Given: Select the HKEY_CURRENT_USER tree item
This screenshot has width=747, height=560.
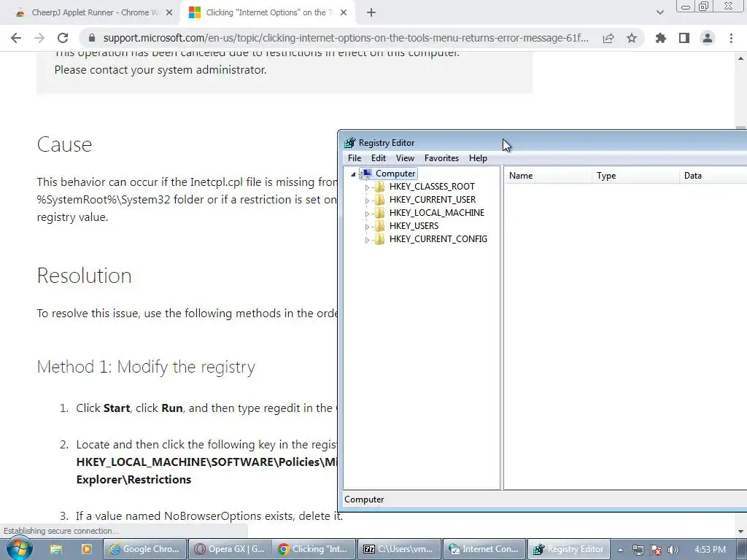Looking at the screenshot, I should (433, 200).
